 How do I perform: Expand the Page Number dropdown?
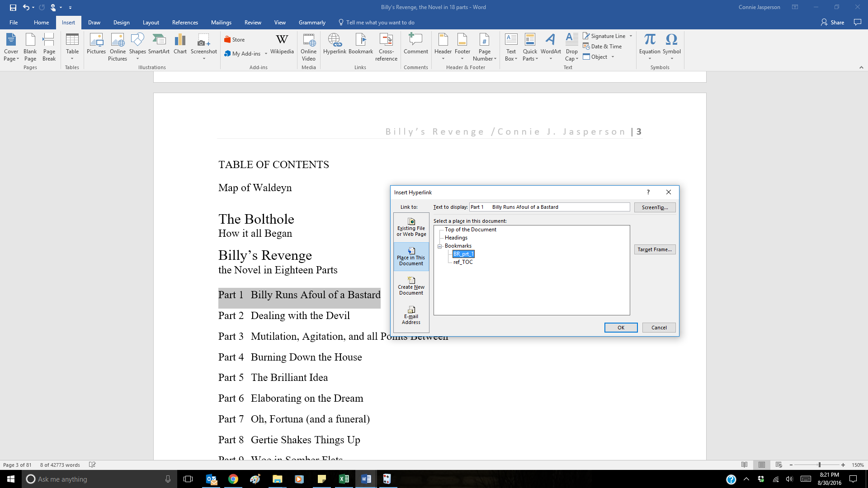click(495, 59)
